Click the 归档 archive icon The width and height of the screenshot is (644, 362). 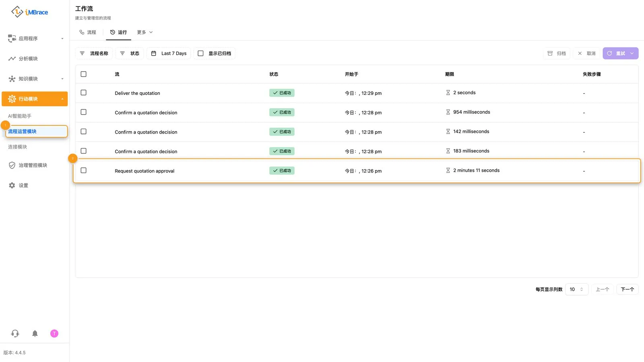tap(550, 53)
